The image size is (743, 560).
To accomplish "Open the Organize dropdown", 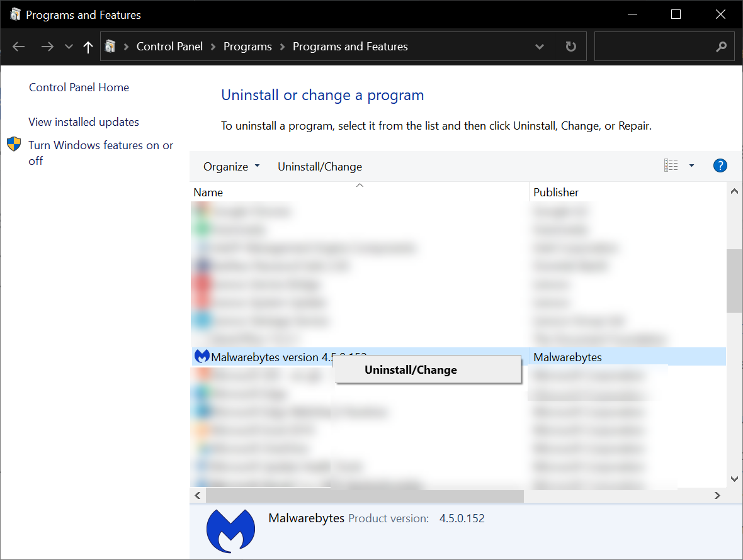I will pyautogui.click(x=230, y=166).
